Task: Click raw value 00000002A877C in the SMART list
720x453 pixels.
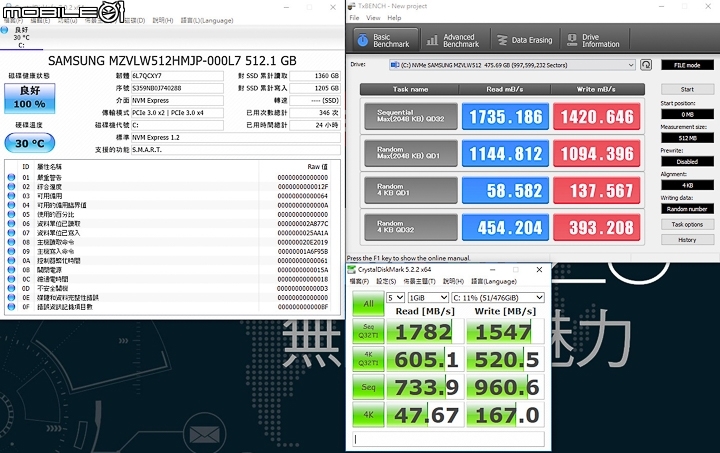Action: point(303,224)
